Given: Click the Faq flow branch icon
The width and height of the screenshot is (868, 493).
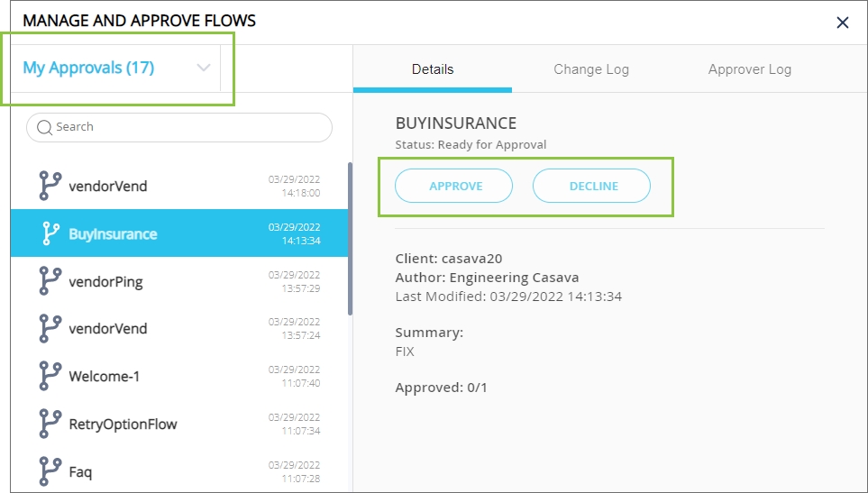Looking at the screenshot, I should click(x=50, y=470).
